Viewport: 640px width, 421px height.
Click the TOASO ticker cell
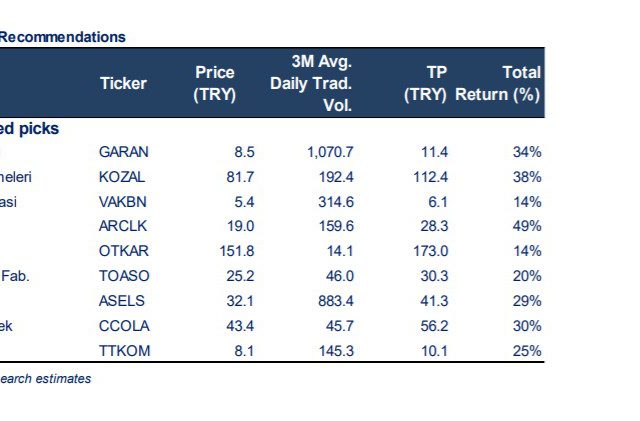124,276
